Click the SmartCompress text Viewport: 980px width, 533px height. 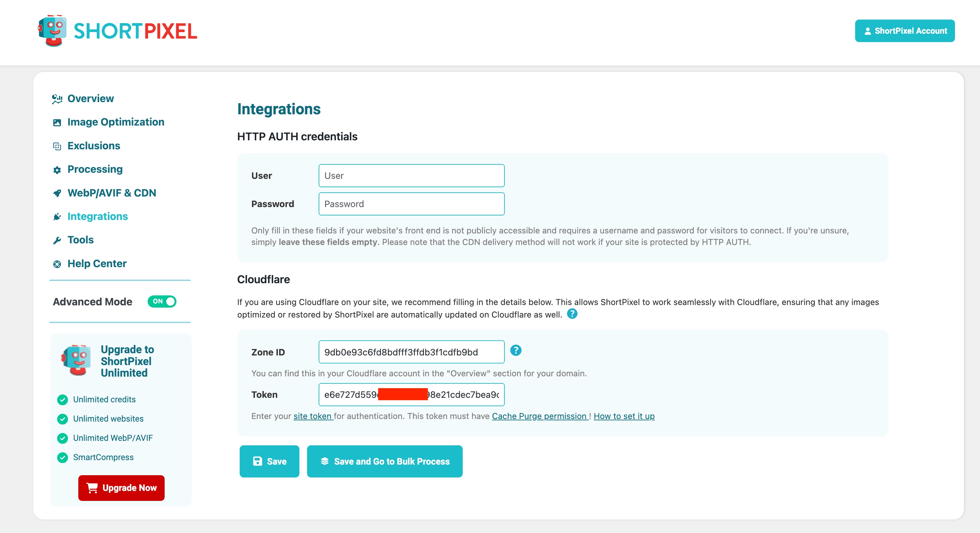pos(103,457)
